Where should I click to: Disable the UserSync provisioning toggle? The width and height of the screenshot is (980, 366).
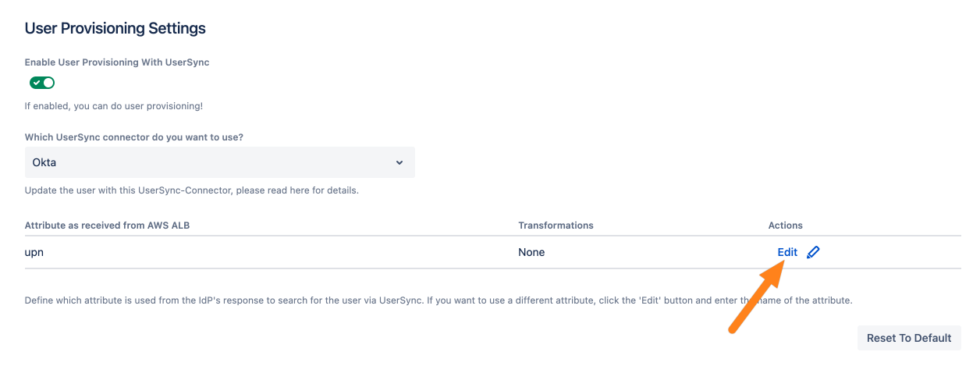coord(42,83)
